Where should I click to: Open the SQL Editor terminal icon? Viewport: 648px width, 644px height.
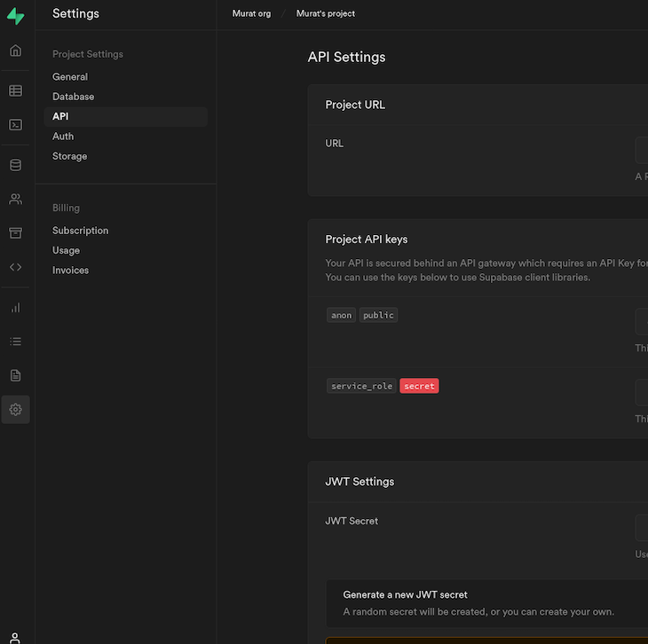point(15,124)
